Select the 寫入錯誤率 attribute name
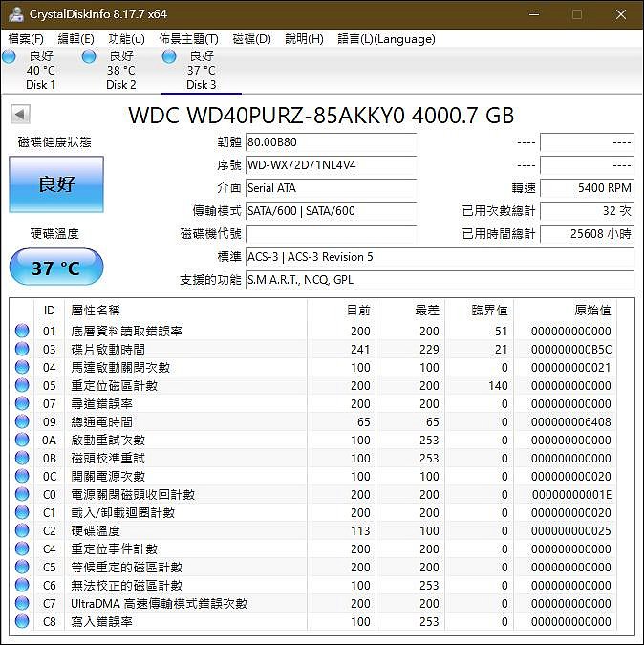 point(101,621)
